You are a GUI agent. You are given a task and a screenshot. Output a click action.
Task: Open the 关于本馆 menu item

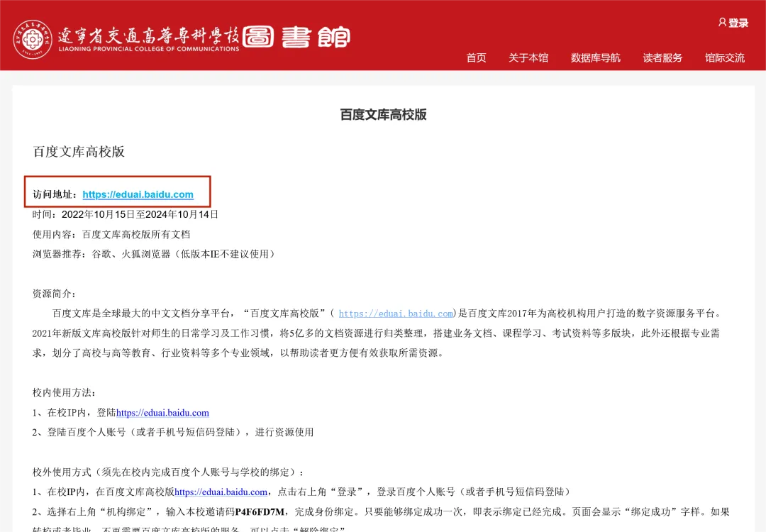tap(528, 57)
